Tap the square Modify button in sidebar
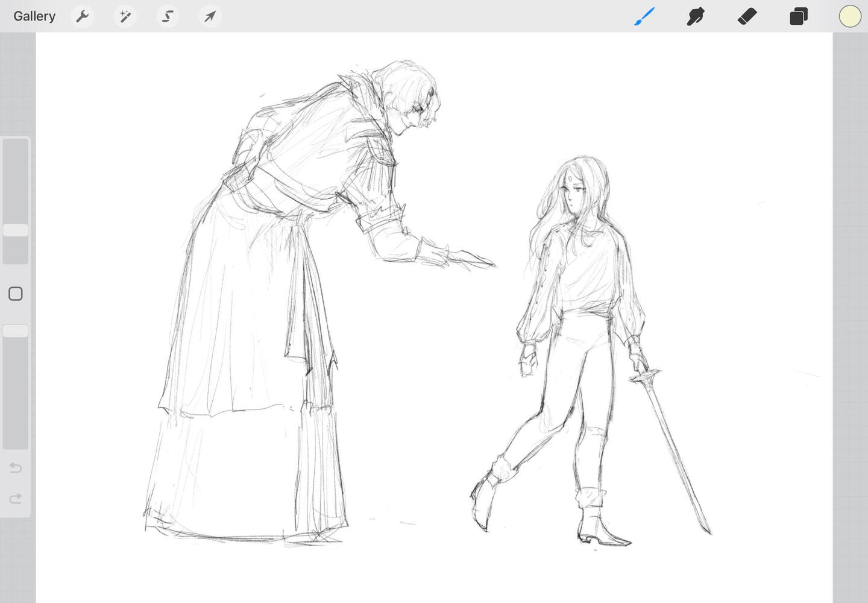 (16, 294)
